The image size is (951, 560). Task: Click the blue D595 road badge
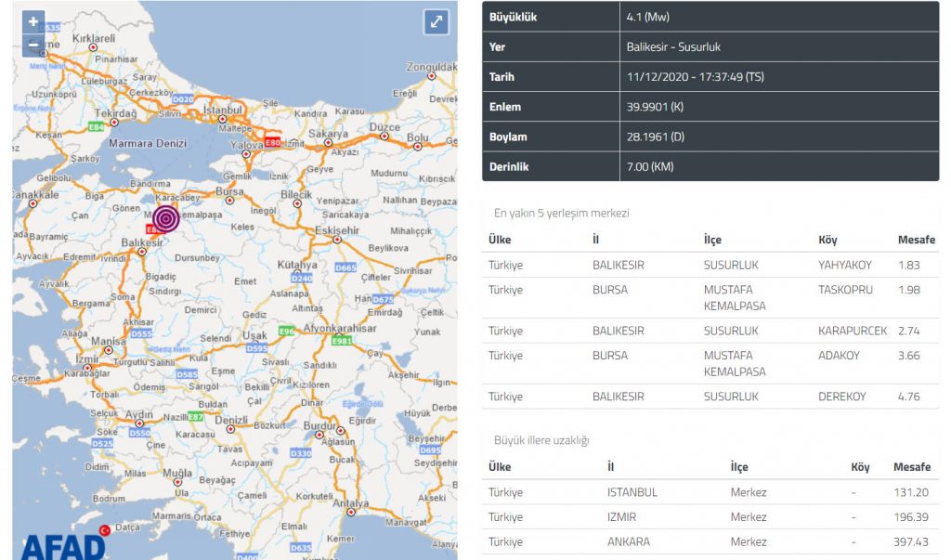click(256, 348)
